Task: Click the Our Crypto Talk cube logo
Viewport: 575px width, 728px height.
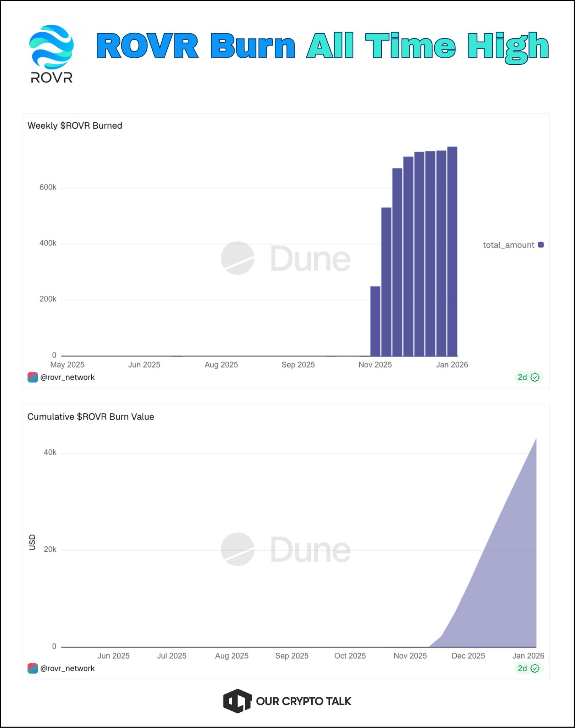Action: coord(237,701)
